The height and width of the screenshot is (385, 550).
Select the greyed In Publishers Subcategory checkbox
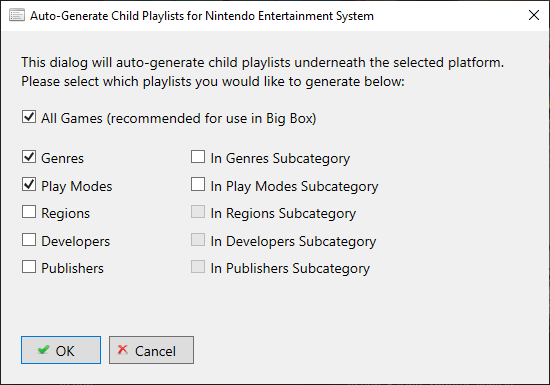tap(198, 267)
